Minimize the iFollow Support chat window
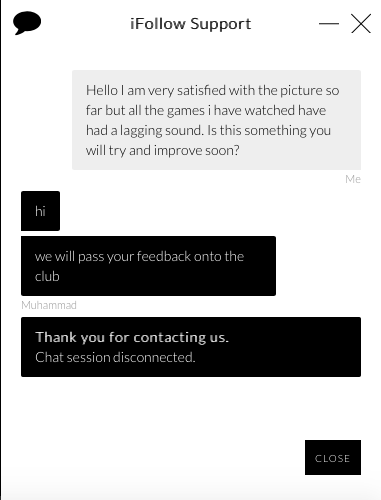381x500 pixels. (x=329, y=23)
